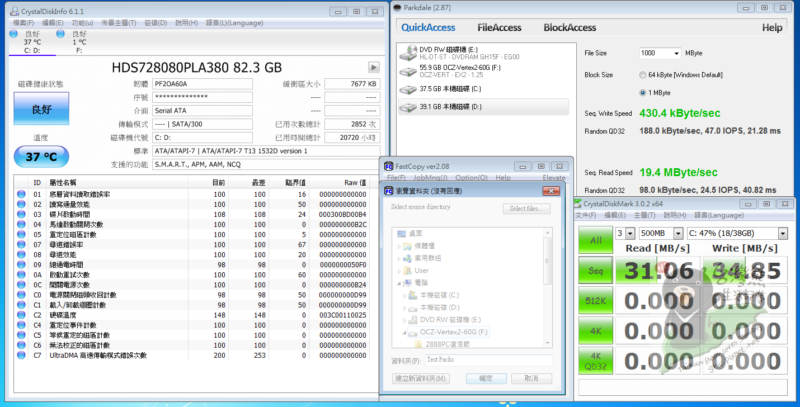Click the make new folder button (M)
This screenshot has height=407, width=800.
(x=421, y=378)
